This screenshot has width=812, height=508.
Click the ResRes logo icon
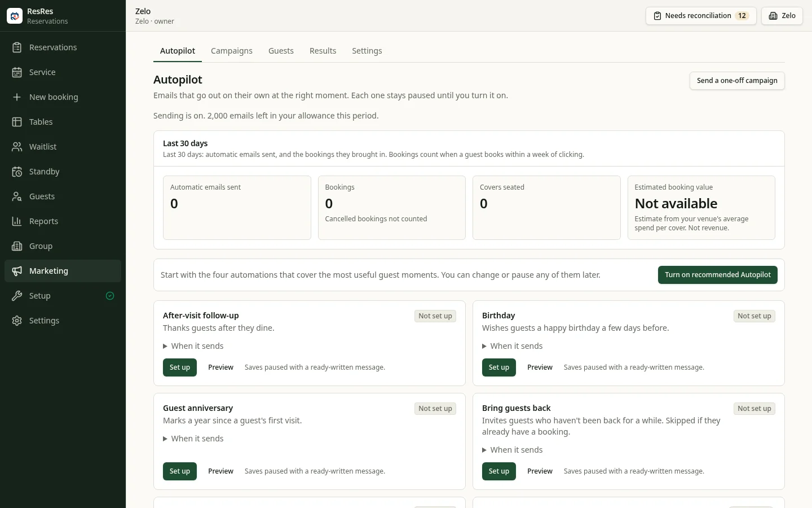(15, 16)
